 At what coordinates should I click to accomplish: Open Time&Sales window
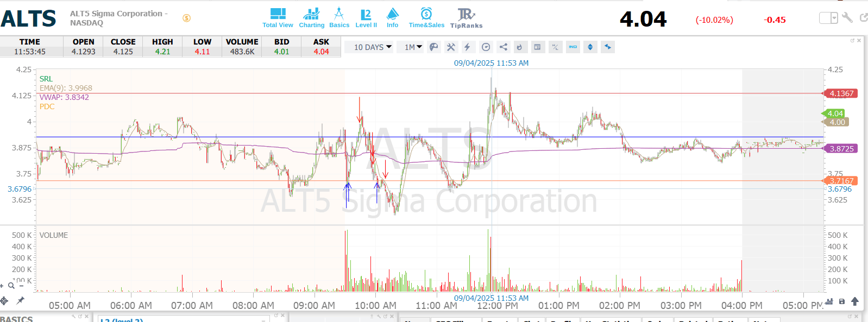426,18
